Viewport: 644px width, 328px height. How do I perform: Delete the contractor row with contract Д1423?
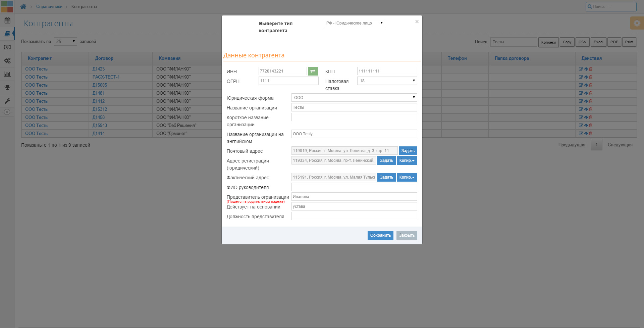coord(591,69)
